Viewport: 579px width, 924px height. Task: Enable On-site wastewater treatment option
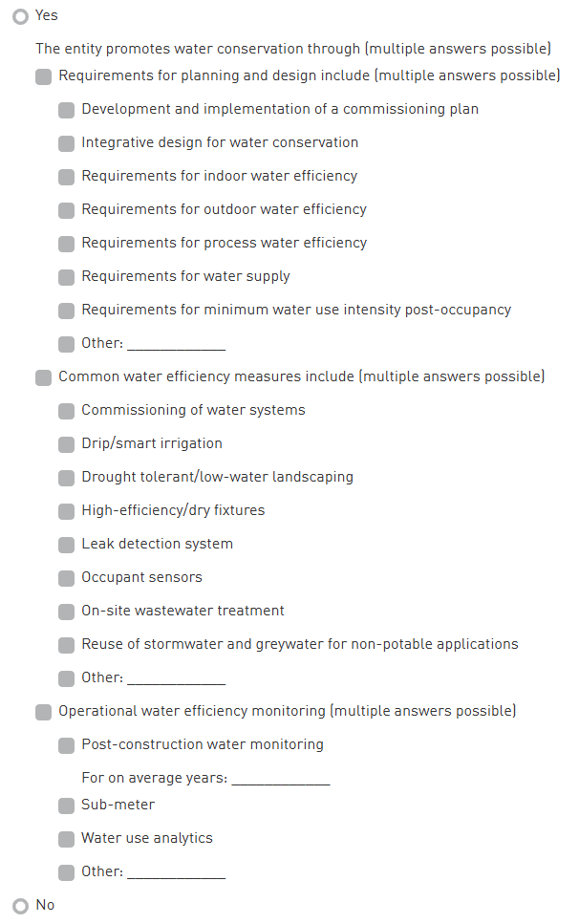pyautogui.click(x=66, y=612)
